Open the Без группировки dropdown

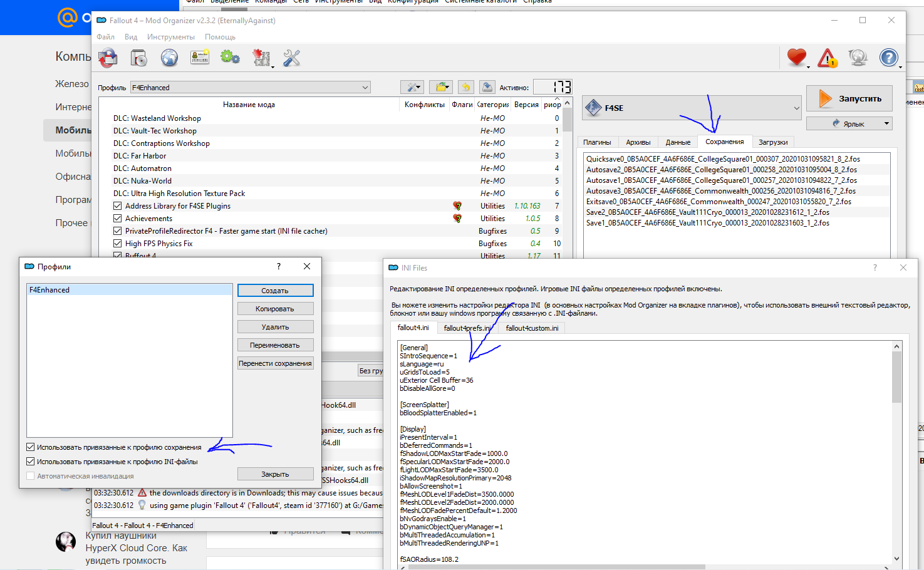[x=371, y=371]
